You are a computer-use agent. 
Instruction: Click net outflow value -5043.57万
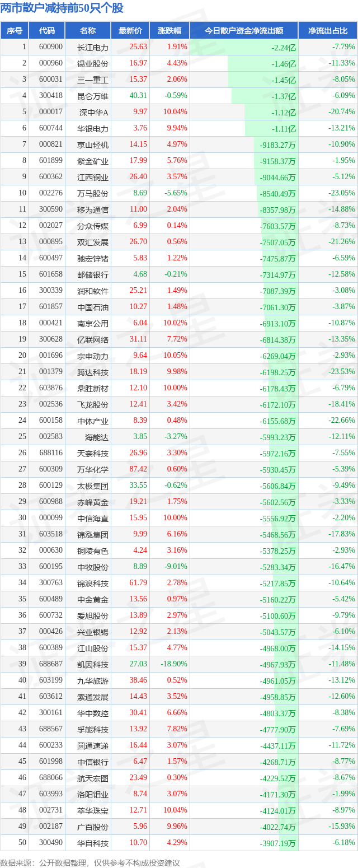click(278, 632)
